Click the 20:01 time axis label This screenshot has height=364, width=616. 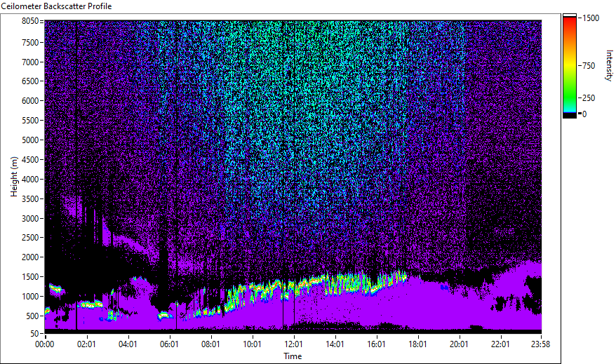[x=459, y=344]
